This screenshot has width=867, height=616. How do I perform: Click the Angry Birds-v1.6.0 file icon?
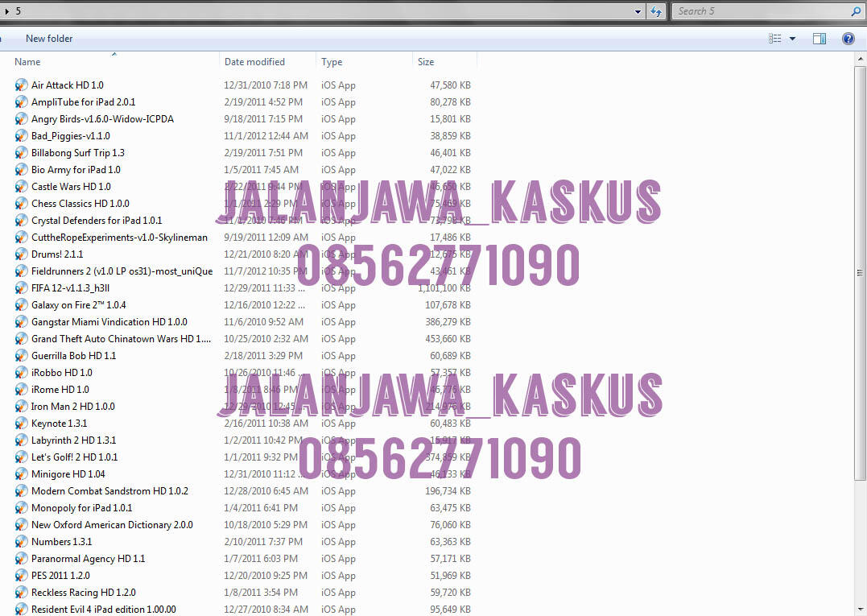[x=21, y=119]
